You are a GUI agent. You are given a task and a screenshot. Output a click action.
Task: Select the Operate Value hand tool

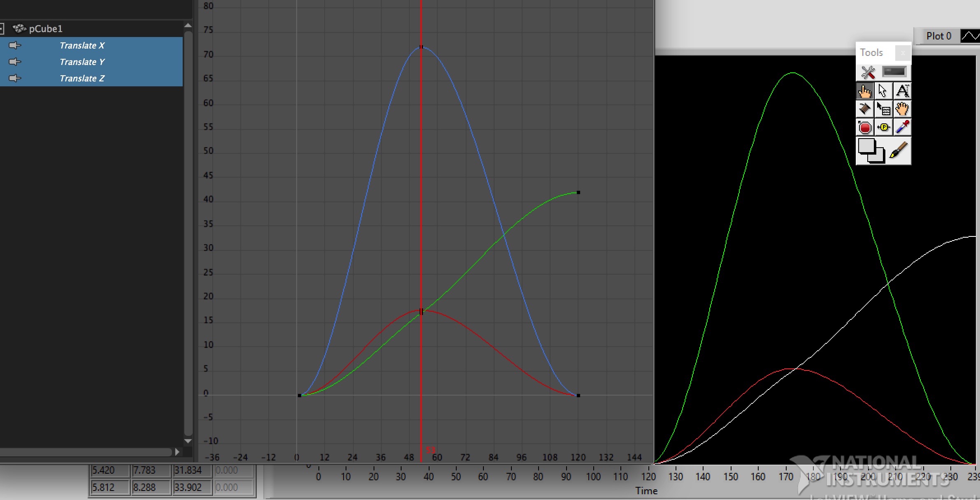[865, 91]
